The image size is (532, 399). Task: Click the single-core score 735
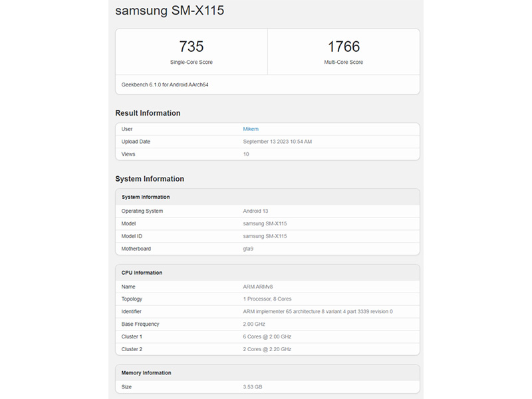click(192, 47)
